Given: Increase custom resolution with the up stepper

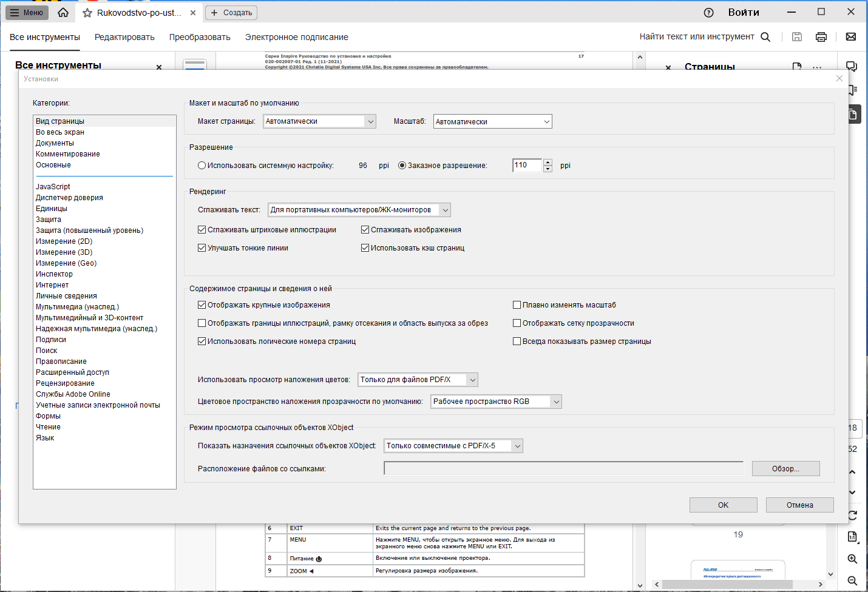Looking at the screenshot, I should coord(548,162).
